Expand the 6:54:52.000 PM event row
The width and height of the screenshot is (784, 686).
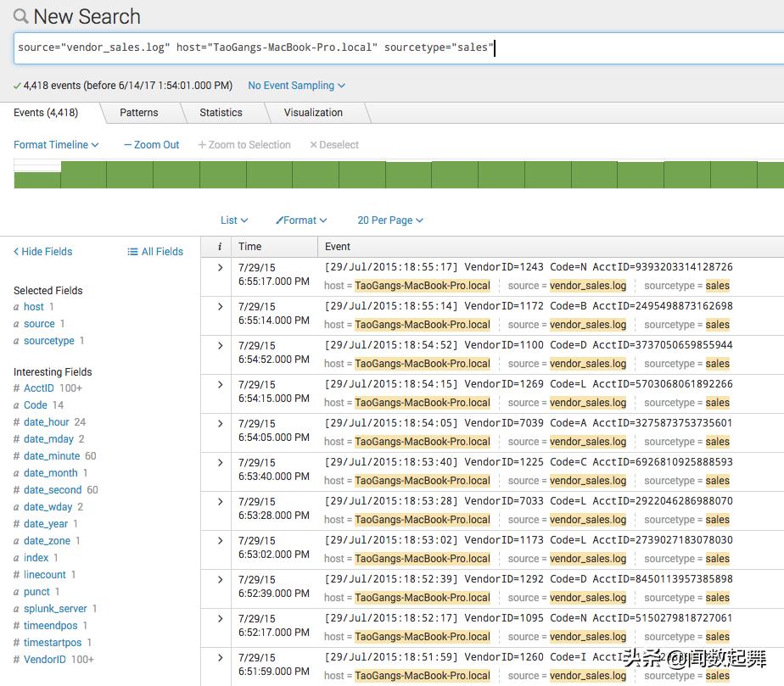click(220, 345)
